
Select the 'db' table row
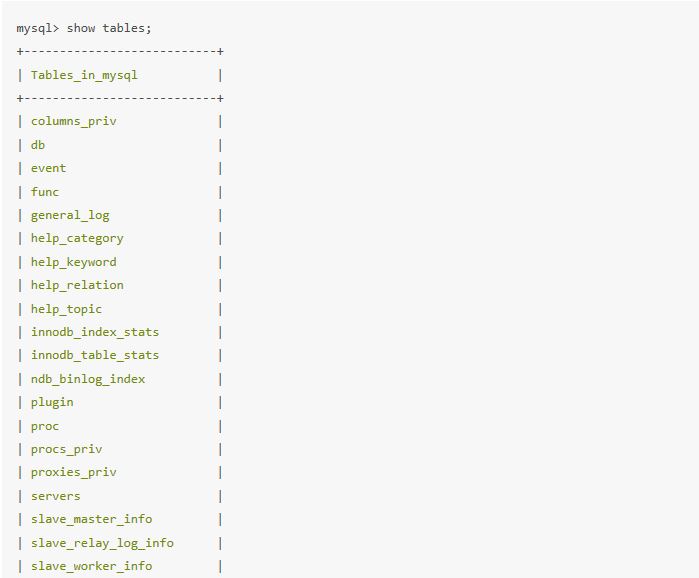pos(38,145)
